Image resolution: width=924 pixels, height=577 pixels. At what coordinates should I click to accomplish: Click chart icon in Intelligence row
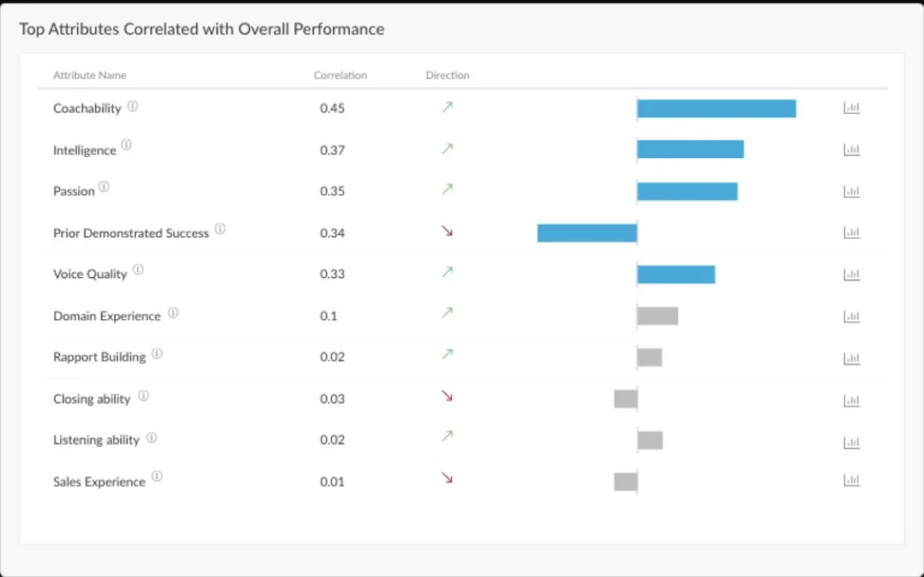852,149
